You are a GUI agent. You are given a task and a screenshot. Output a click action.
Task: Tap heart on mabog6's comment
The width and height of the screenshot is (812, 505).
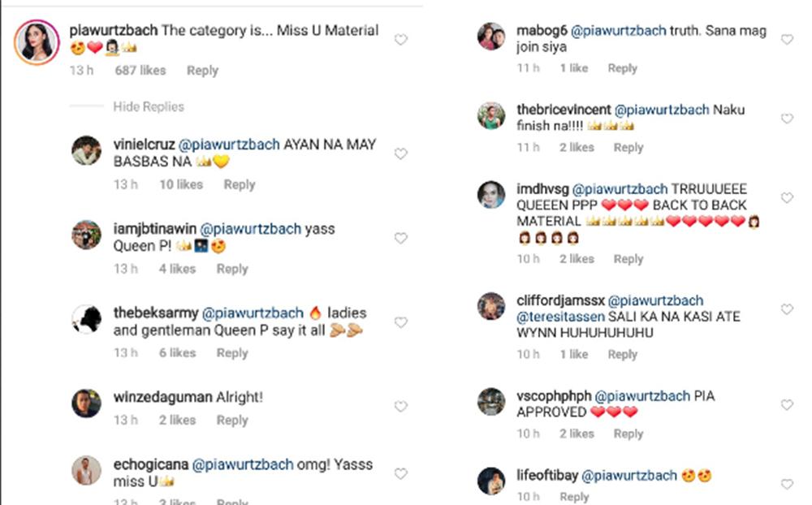[786, 39]
